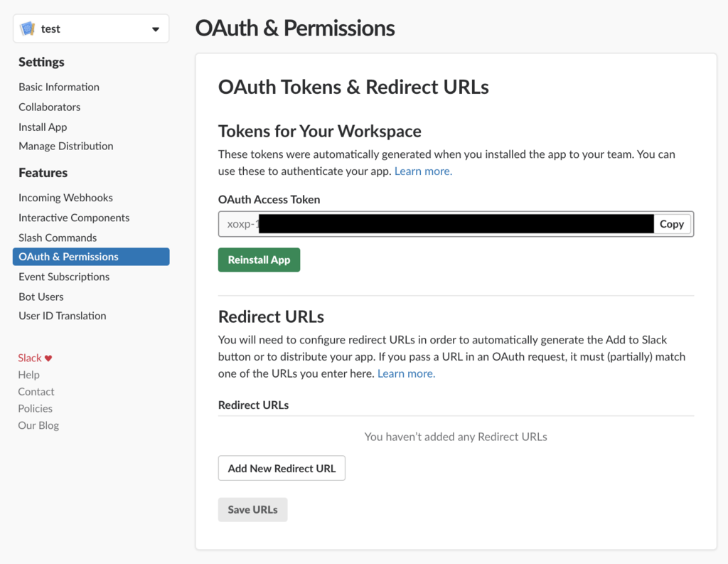Screen dimensions: 728x564
Task: Open Incoming Webhooks feature
Action: click(65, 198)
